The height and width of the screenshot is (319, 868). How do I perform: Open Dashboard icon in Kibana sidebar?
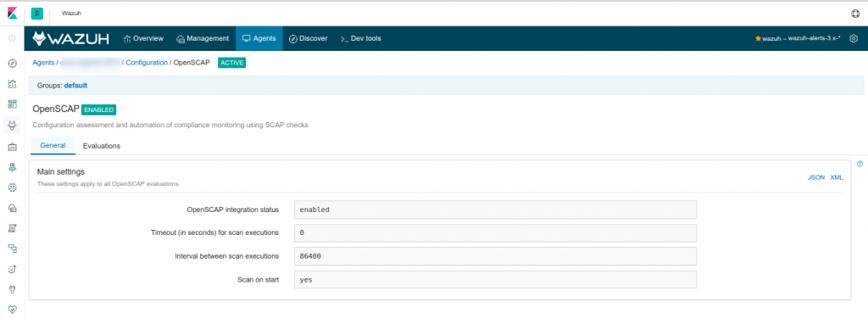(x=12, y=104)
